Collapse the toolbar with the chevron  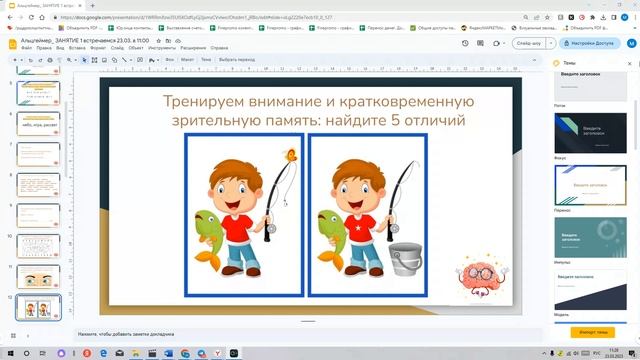[x=534, y=60]
